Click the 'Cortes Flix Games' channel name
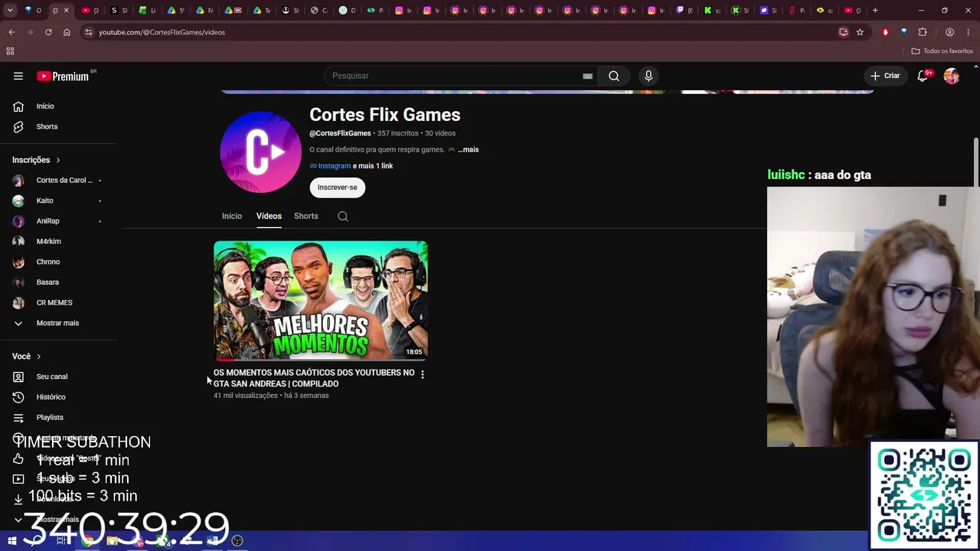The height and width of the screenshot is (551, 980). (x=385, y=115)
